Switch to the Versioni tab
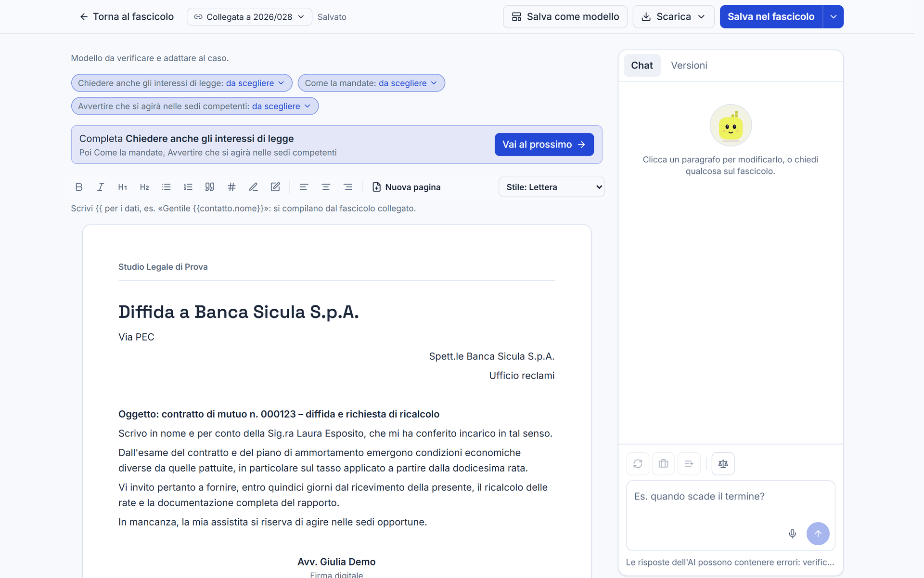Viewport: 924px width, 578px height. coord(689,66)
